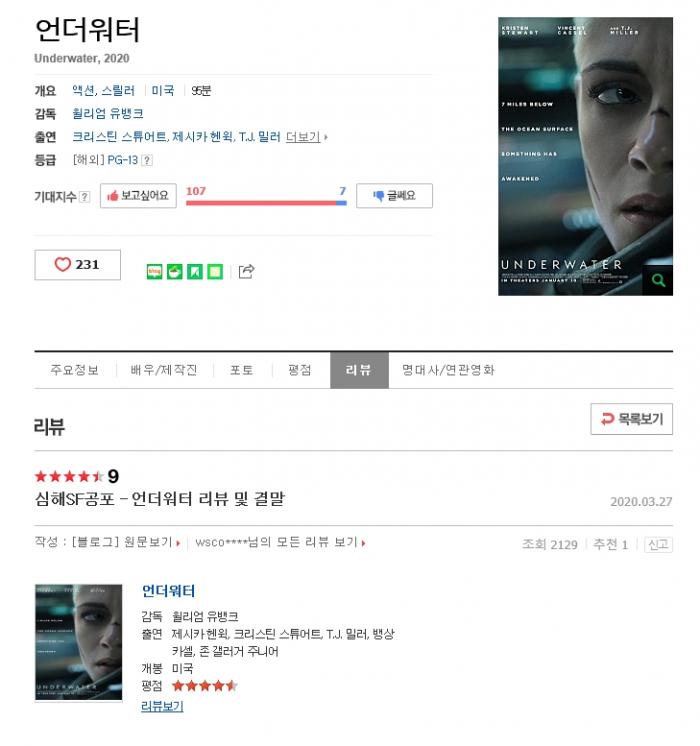Click the red-blue expectation ratio bar
This screenshot has height=746, width=700.
[266, 203]
